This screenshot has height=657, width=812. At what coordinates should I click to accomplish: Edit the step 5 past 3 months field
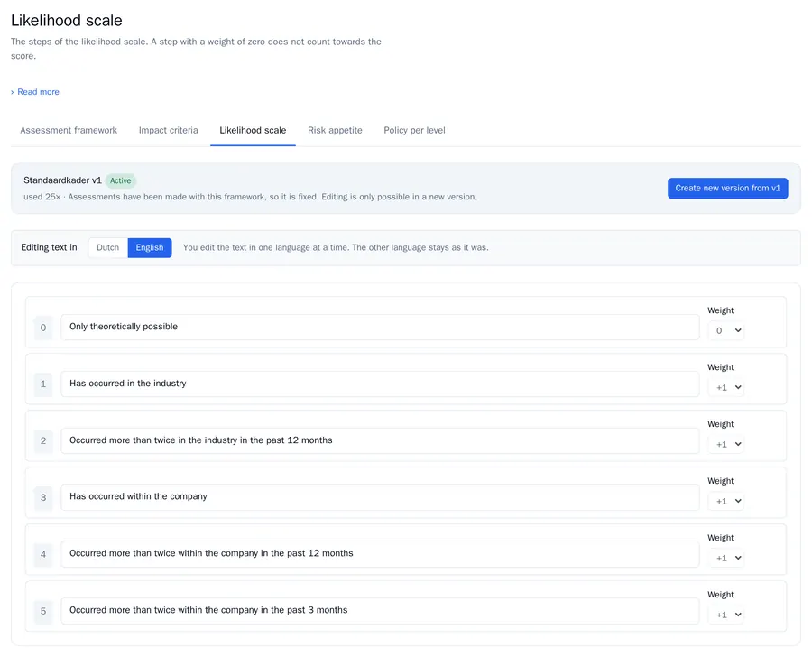coord(380,610)
